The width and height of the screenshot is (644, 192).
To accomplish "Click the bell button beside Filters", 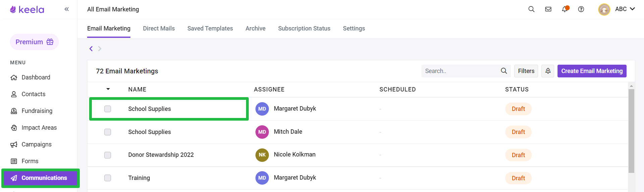I will tap(548, 71).
